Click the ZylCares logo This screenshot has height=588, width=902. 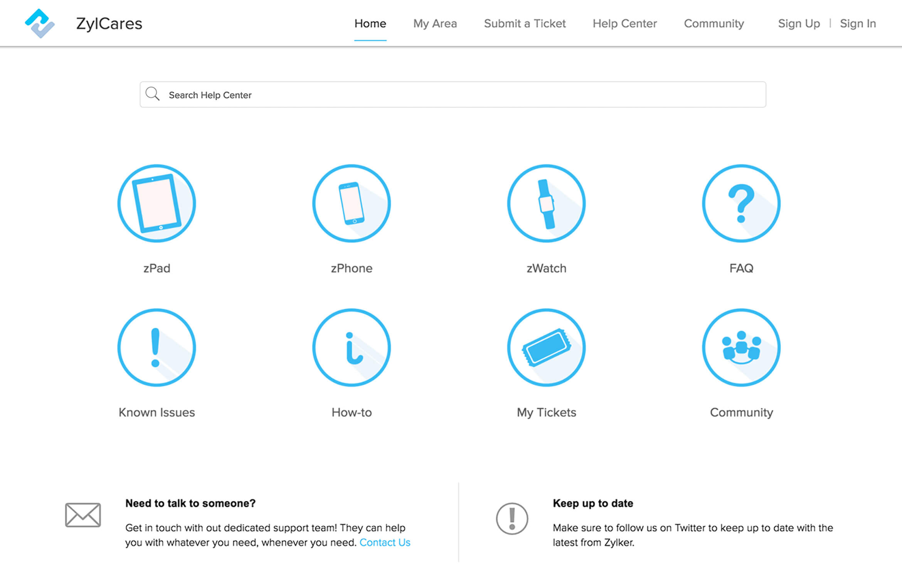(40, 24)
